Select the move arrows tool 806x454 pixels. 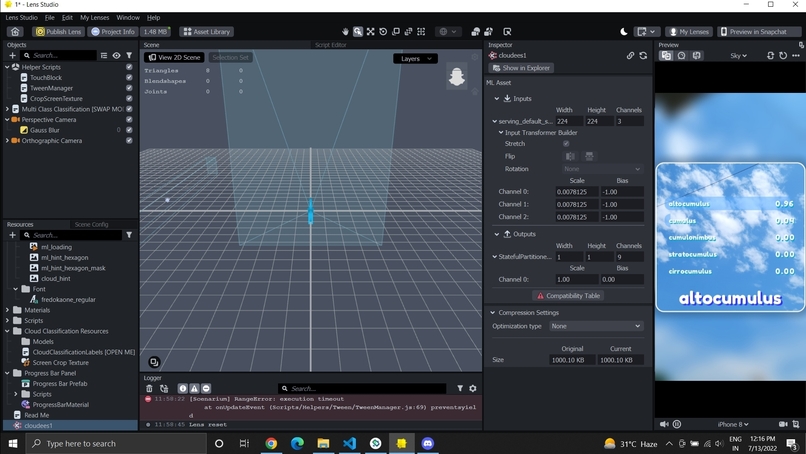click(371, 31)
